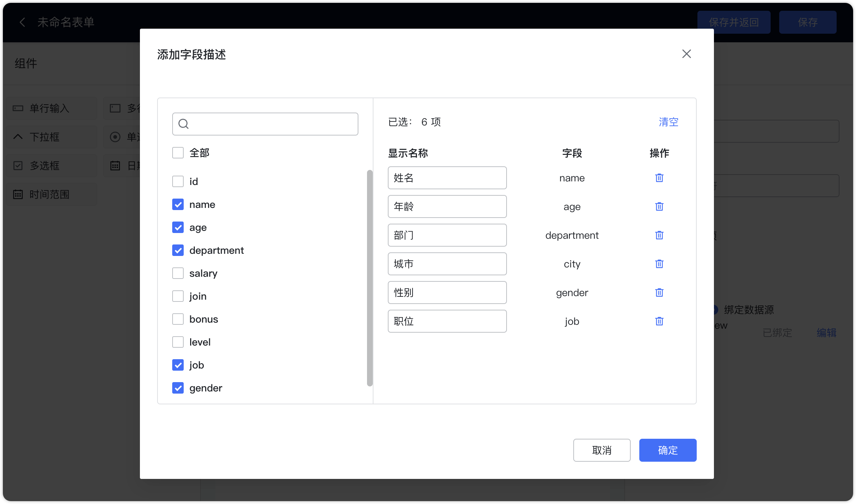Click the 编辑 link in background panel
856x504 pixels.
coord(826,333)
